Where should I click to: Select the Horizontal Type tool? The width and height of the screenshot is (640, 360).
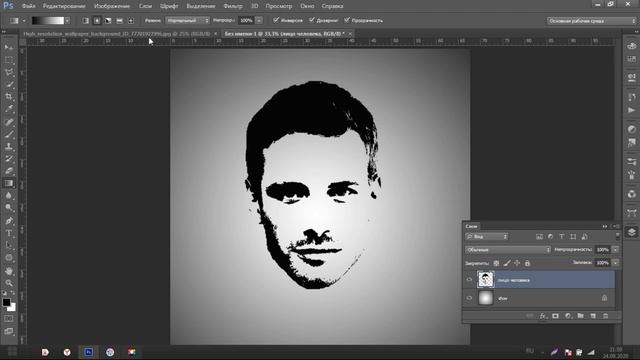click(x=9, y=233)
